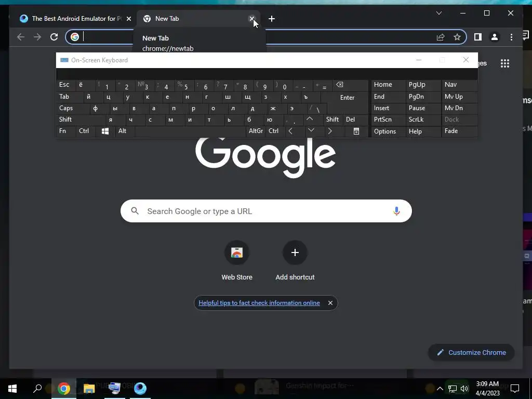Screen dimensions: 532x399
Task: Open the Windows Start button
Action: (12, 388)
